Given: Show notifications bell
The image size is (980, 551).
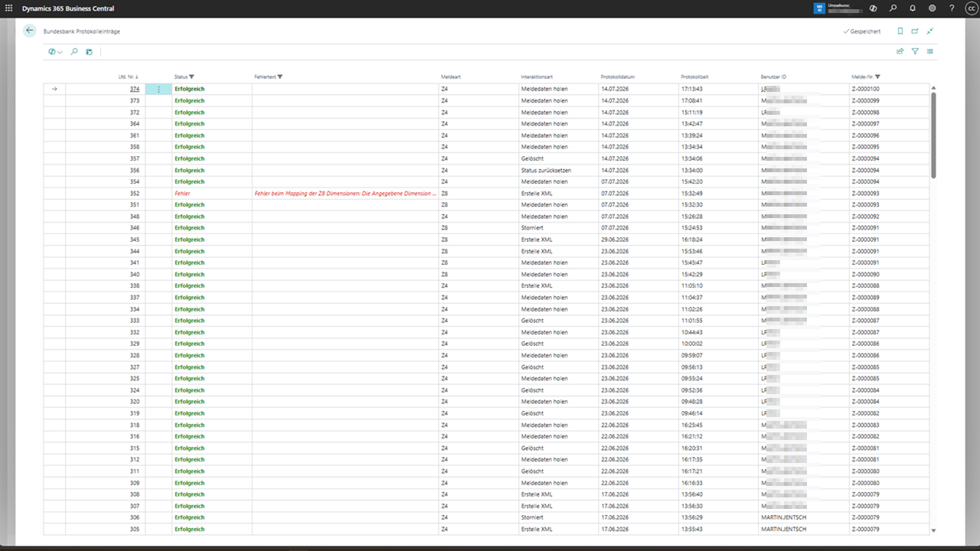Looking at the screenshot, I should [913, 8].
